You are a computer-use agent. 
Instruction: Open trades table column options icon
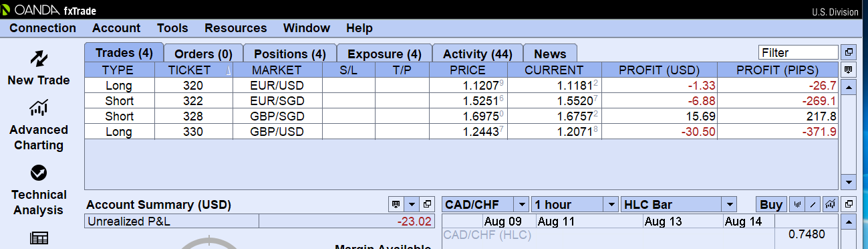pos(849,70)
